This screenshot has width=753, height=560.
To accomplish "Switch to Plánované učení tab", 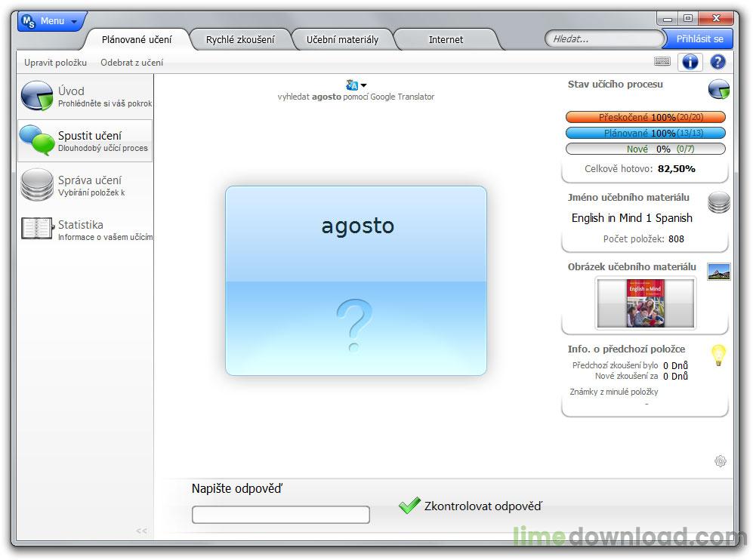I will [137, 39].
